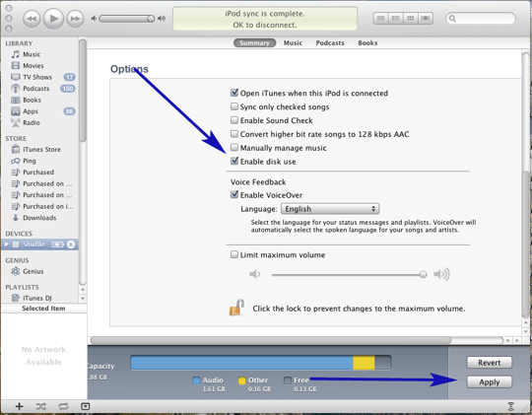Image resolution: width=532 pixels, height=415 pixels.
Task: Click the Revert button
Action: point(489,363)
